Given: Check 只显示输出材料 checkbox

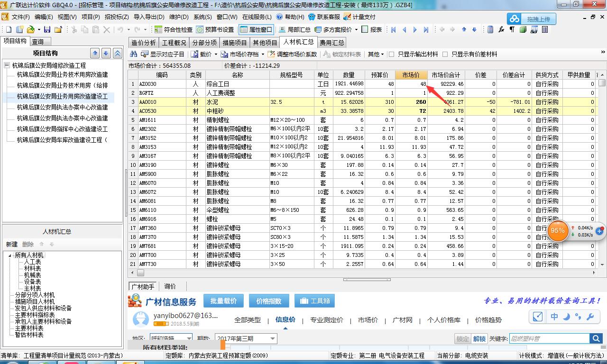Looking at the screenshot, I should coord(392,55).
